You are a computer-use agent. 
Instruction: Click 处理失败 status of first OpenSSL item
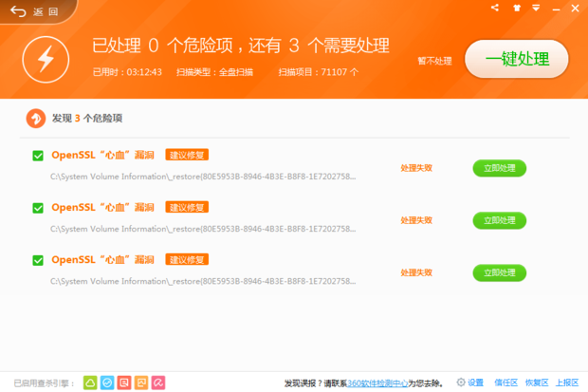pyautogui.click(x=416, y=168)
